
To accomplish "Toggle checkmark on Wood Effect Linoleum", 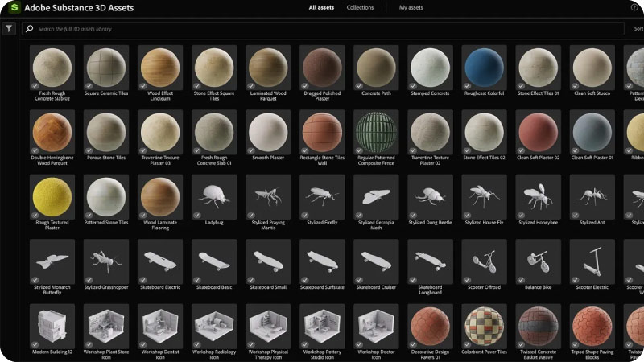I will pyautogui.click(x=143, y=86).
